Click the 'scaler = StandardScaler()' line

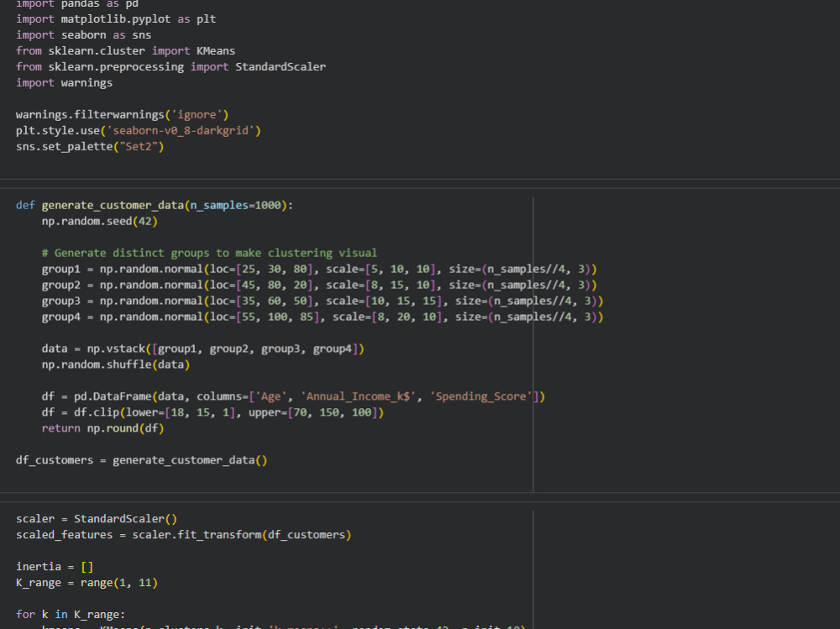(x=97, y=519)
